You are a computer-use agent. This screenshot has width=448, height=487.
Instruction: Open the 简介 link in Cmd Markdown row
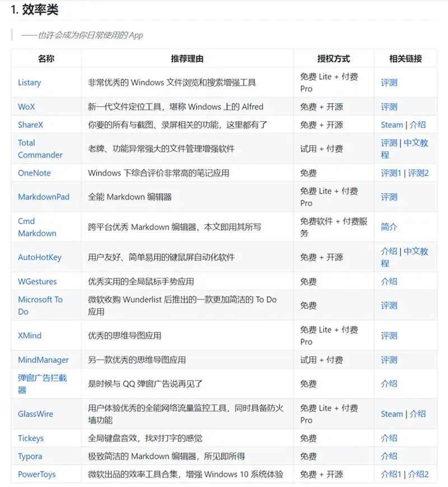389,227
